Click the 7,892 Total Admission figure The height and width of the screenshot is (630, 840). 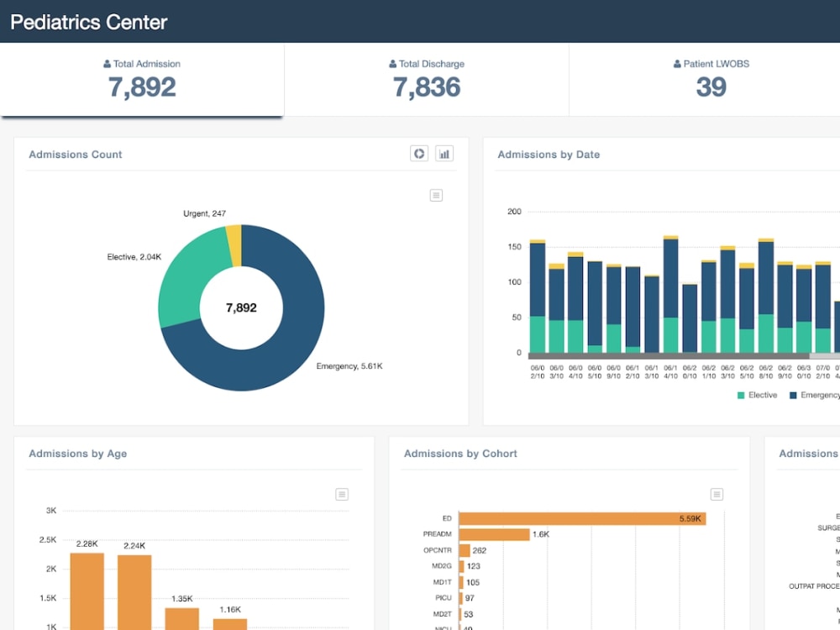[x=143, y=85]
